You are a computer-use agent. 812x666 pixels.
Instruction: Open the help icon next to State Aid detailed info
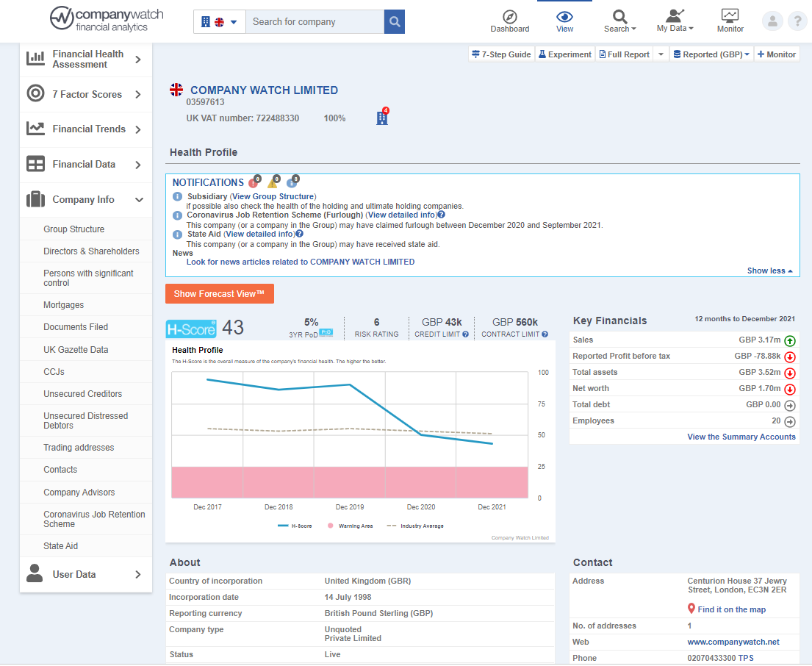click(299, 234)
